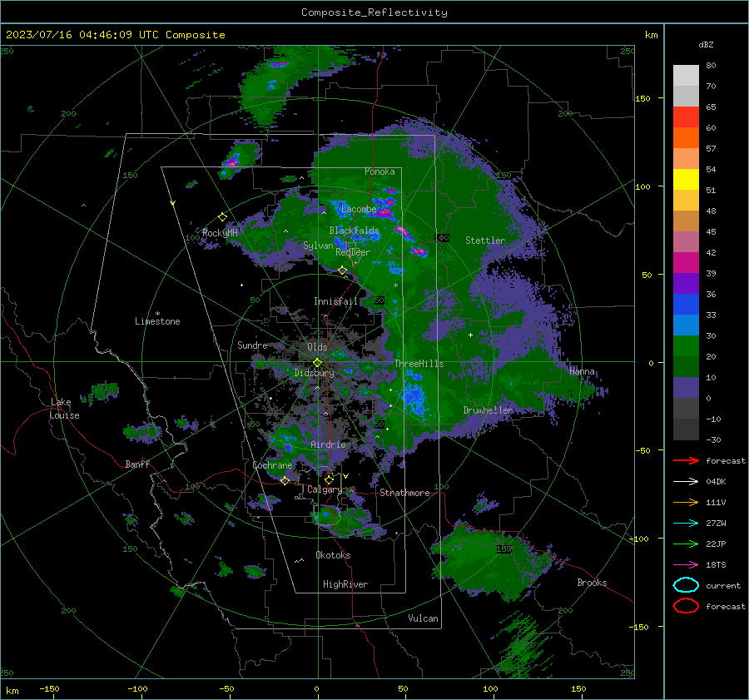Click the cyan 27ZW arrow icon
The height and width of the screenshot is (700, 749).
click(686, 524)
